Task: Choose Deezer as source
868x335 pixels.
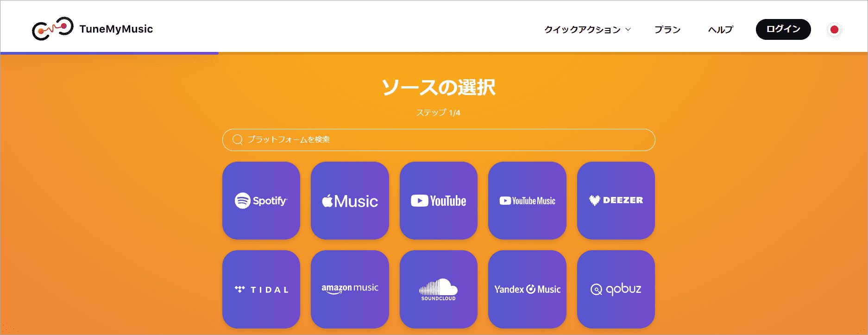Action: click(616, 201)
